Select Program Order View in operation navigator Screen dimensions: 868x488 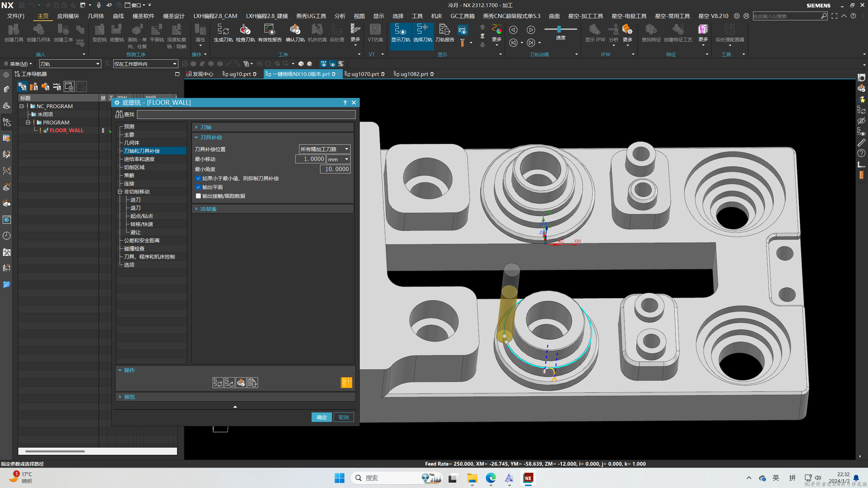pyautogui.click(x=22, y=87)
